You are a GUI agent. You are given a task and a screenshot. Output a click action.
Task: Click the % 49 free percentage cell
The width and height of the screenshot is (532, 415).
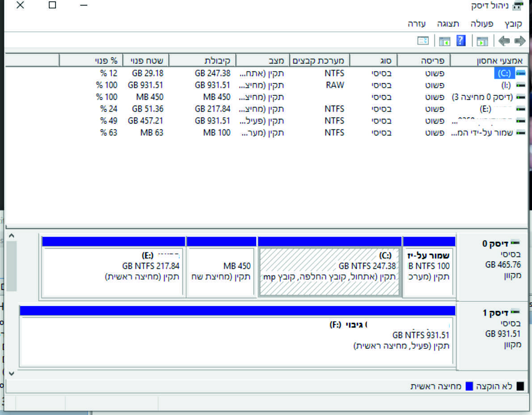pyautogui.click(x=109, y=120)
